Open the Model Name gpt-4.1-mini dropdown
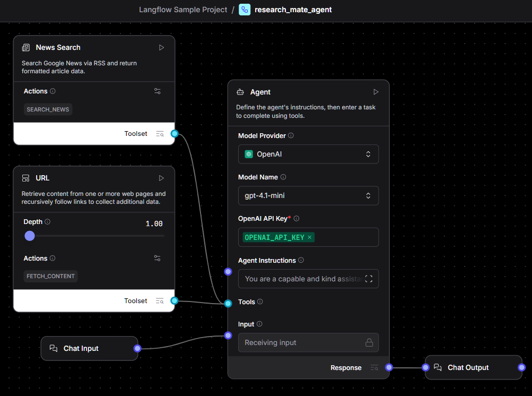Image resolution: width=532 pixels, height=396 pixels. (x=308, y=196)
